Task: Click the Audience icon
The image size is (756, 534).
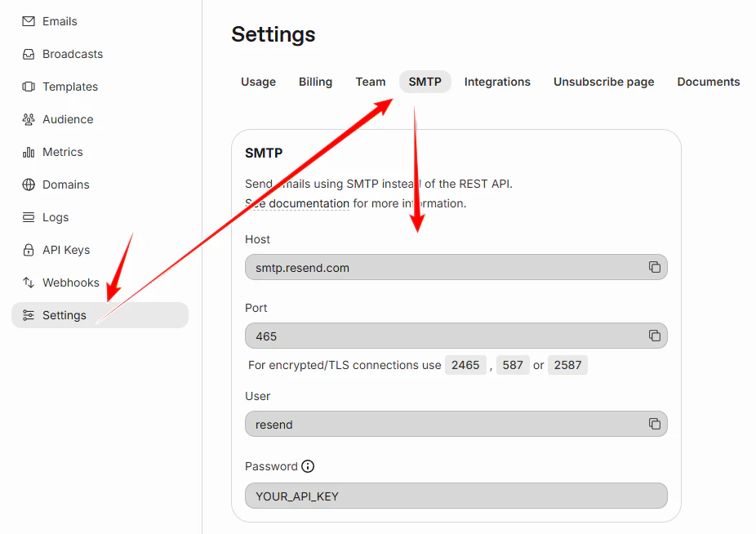Action: 29,119
